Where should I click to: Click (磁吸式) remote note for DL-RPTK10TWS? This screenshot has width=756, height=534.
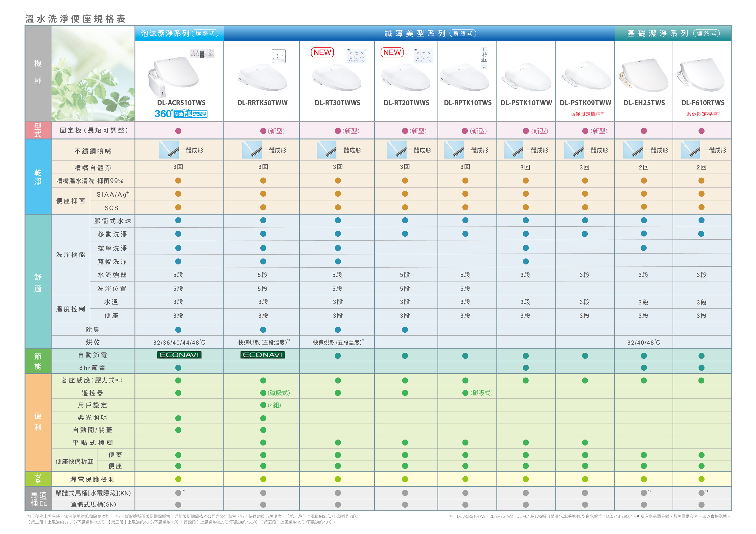481,393
